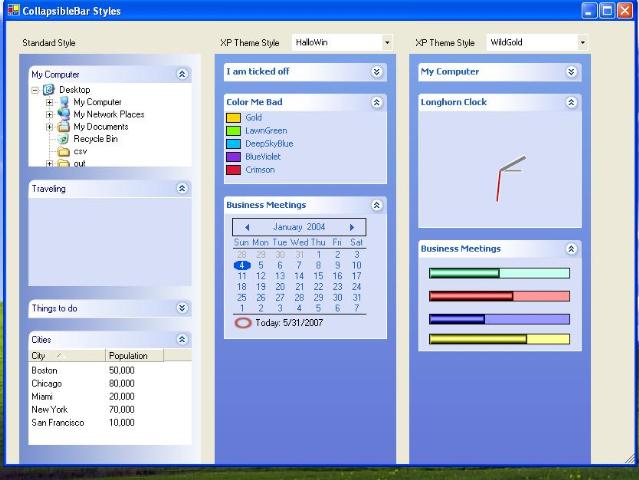639x480 pixels.
Task: Expand the Things to do panel
Action: pyautogui.click(x=182, y=308)
